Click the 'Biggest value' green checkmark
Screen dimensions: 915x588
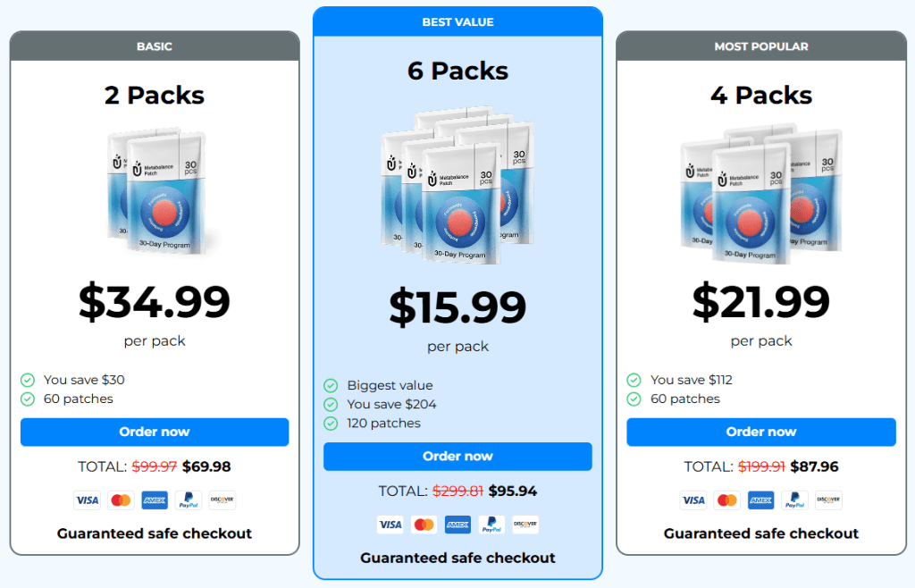pyautogui.click(x=331, y=386)
